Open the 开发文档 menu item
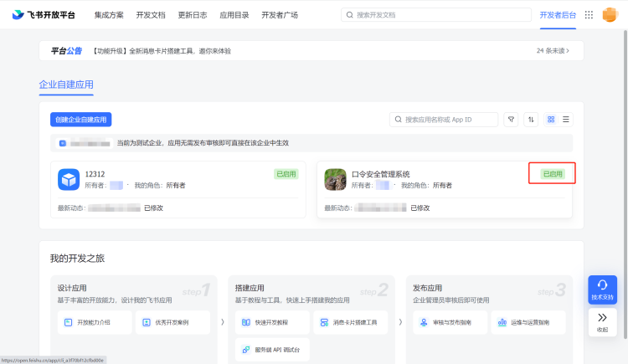 coord(150,15)
